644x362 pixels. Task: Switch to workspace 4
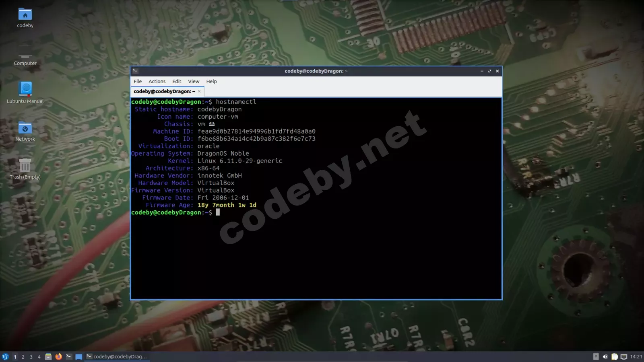pos(39,357)
